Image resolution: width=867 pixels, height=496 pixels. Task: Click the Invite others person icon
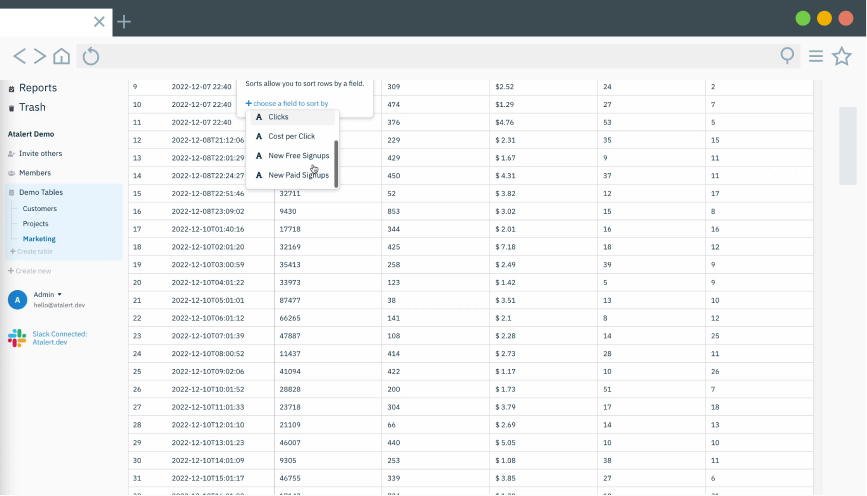click(11, 154)
